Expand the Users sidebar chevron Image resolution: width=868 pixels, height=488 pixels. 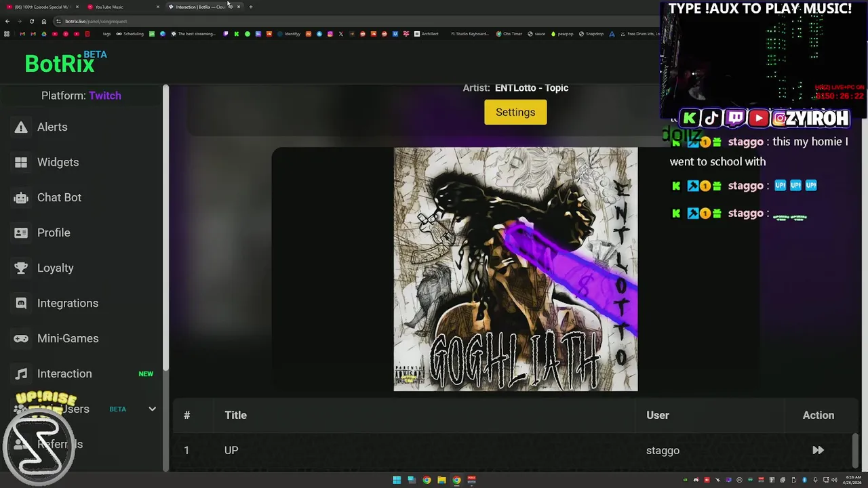tap(152, 409)
